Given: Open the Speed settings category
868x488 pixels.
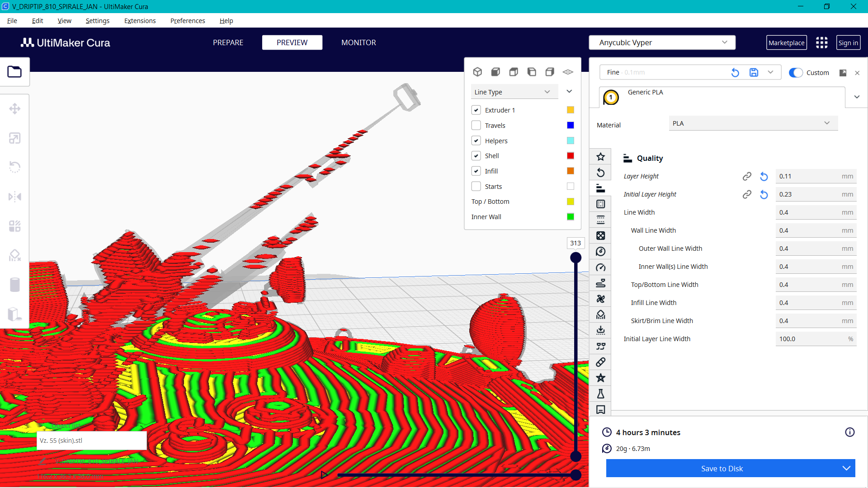Looking at the screenshot, I should 600,267.
